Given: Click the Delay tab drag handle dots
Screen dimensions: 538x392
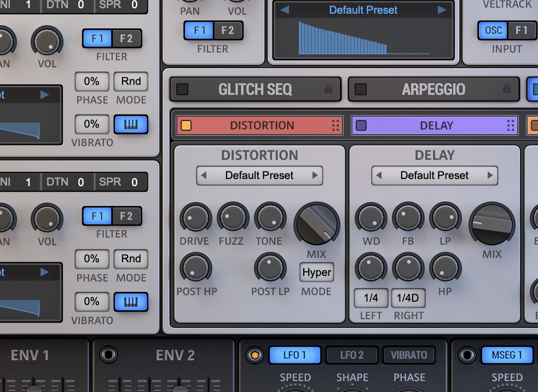Looking at the screenshot, I should click(x=511, y=125).
